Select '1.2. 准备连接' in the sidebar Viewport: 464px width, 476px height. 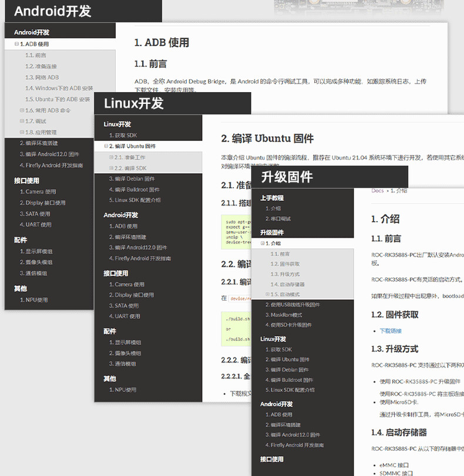41,66
